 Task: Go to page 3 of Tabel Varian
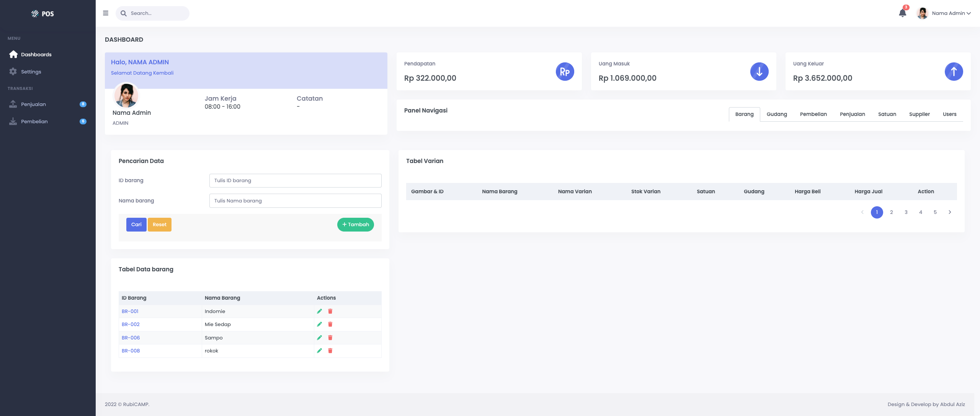[906, 212]
